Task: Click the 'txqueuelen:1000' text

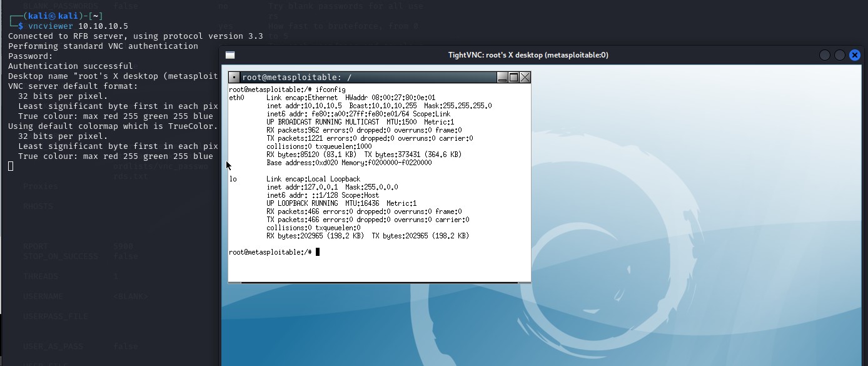Action: [x=343, y=146]
